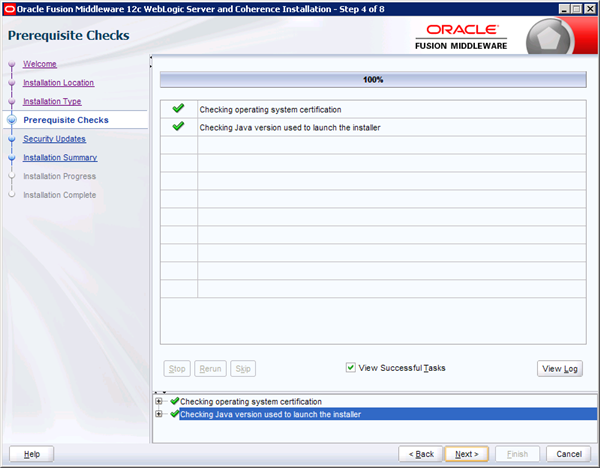Click the Skip button
This screenshot has width=600, height=468.
[243, 369]
